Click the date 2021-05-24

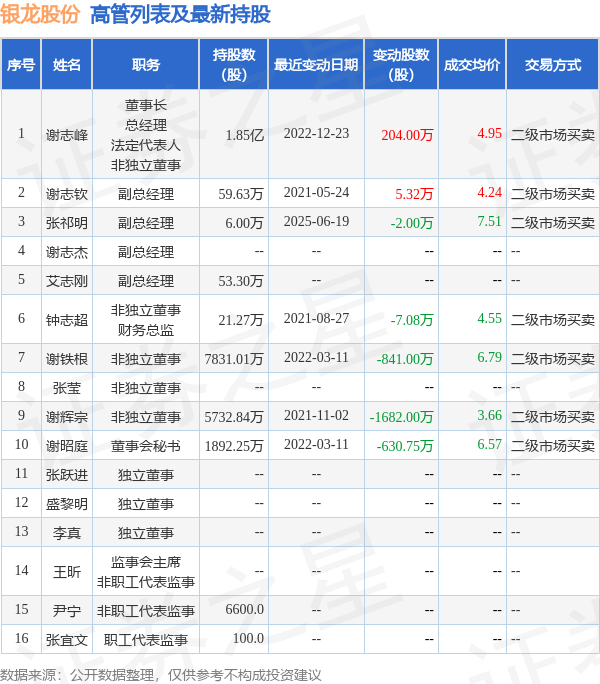316,192
